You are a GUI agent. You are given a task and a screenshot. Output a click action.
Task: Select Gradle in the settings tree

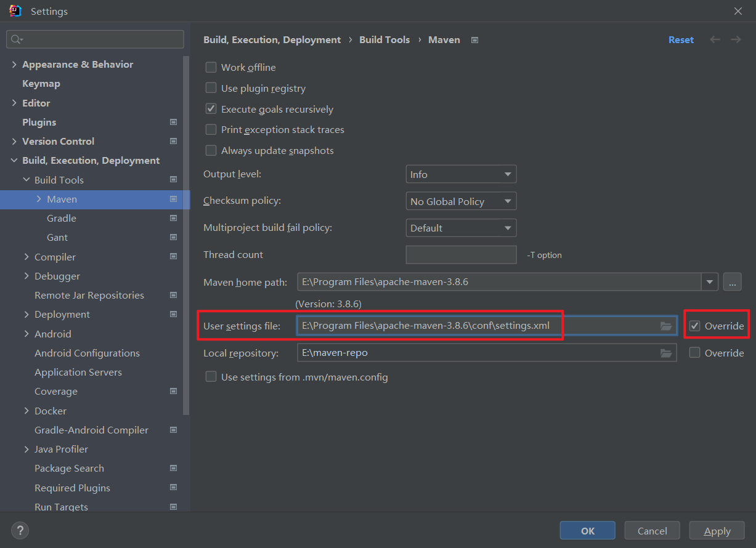click(62, 218)
